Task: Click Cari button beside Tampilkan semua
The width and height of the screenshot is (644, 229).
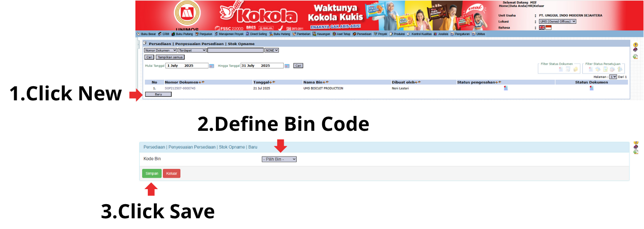Action: [149, 57]
